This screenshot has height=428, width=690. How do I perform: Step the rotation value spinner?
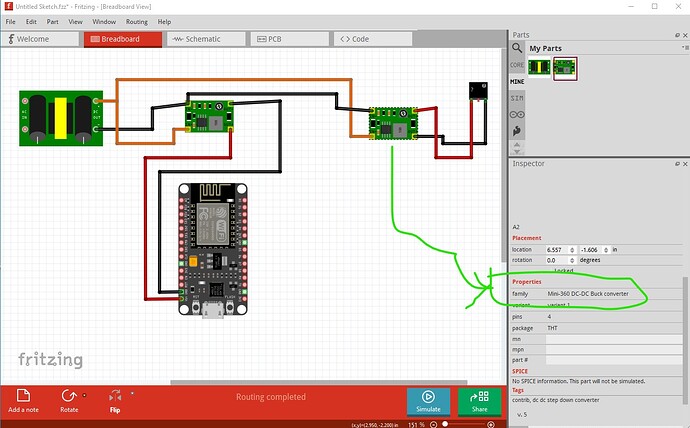click(572, 260)
